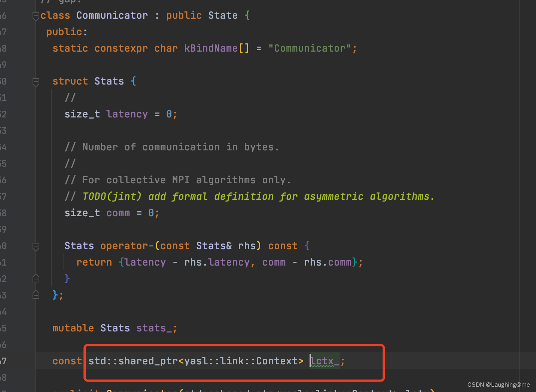This screenshot has width=536, height=392.
Task: Click the "0" initializer on latency line
Action: (x=169, y=114)
